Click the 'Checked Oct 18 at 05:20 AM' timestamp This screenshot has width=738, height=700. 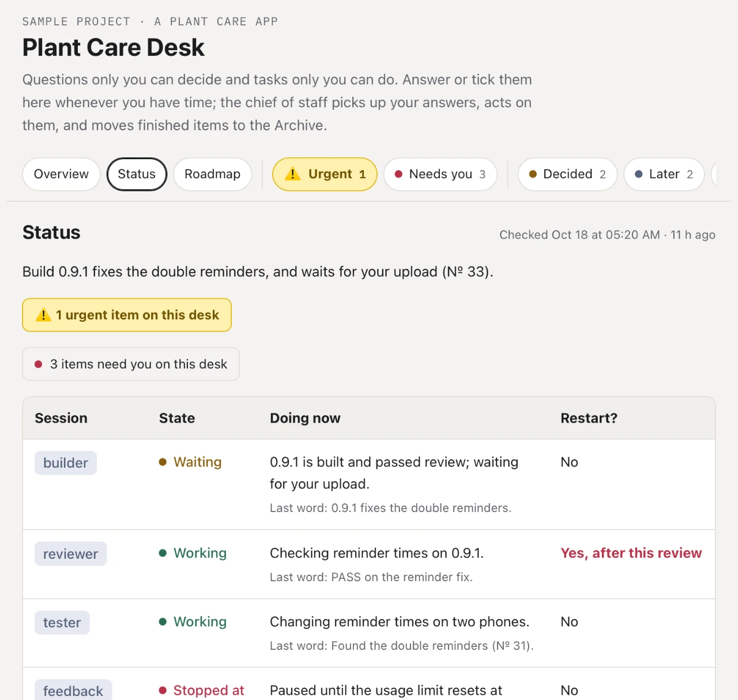tap(579, 235)
